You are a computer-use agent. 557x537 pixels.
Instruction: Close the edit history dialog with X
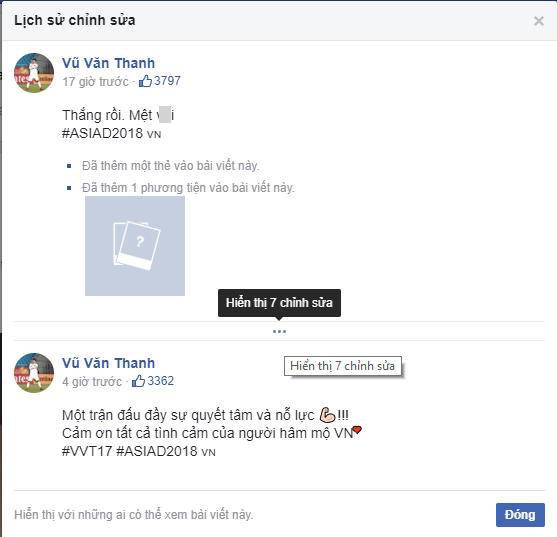(x=539, y=21)
